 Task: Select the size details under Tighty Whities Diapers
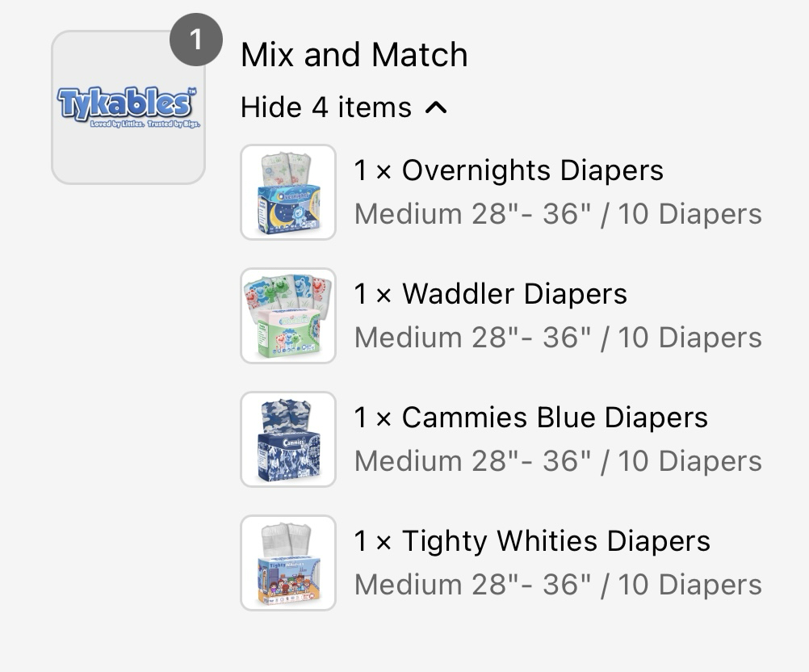tap(558, 585)
